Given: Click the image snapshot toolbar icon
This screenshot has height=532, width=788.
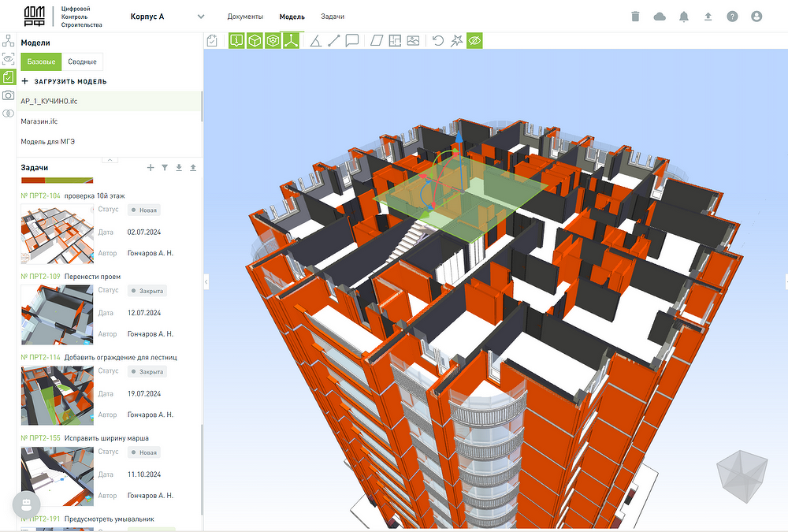Looking at the screenshot, I should click(413, 41).
